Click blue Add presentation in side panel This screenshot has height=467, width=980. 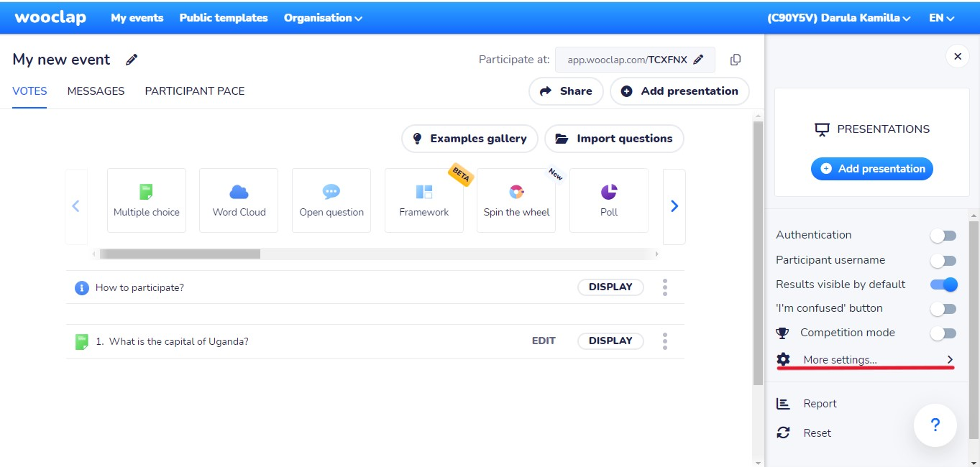coord(872,169)
